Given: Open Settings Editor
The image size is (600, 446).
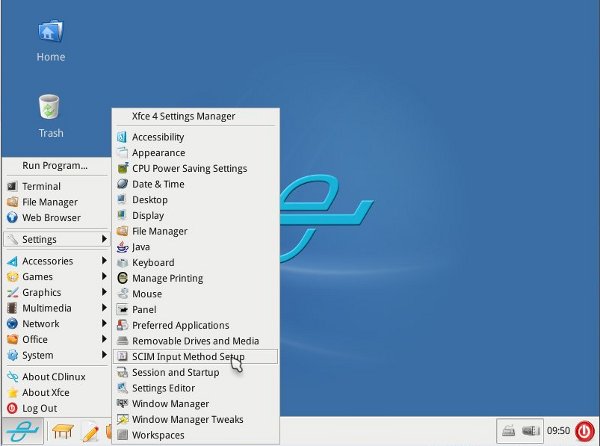Looking at the screenshot, I should [196, 388].
